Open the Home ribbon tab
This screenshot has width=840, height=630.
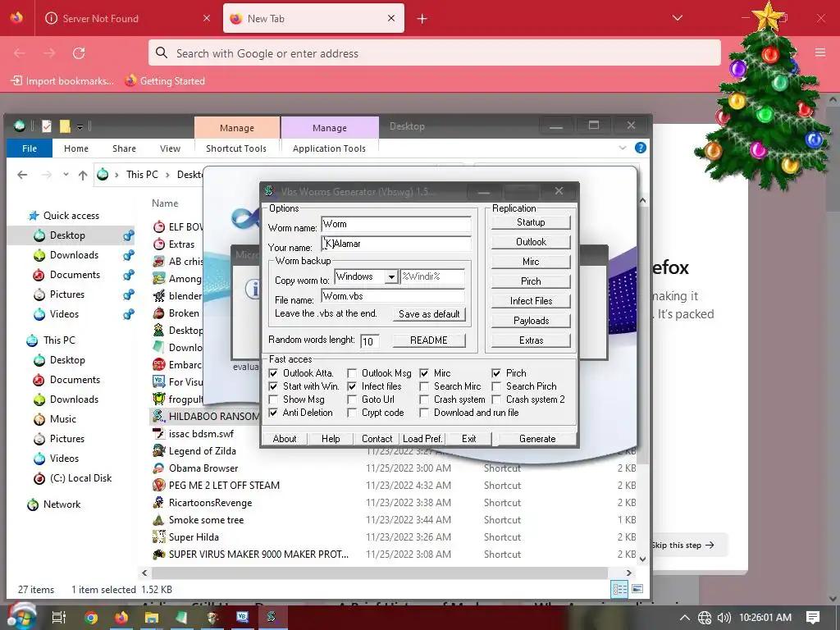(76, 148)
